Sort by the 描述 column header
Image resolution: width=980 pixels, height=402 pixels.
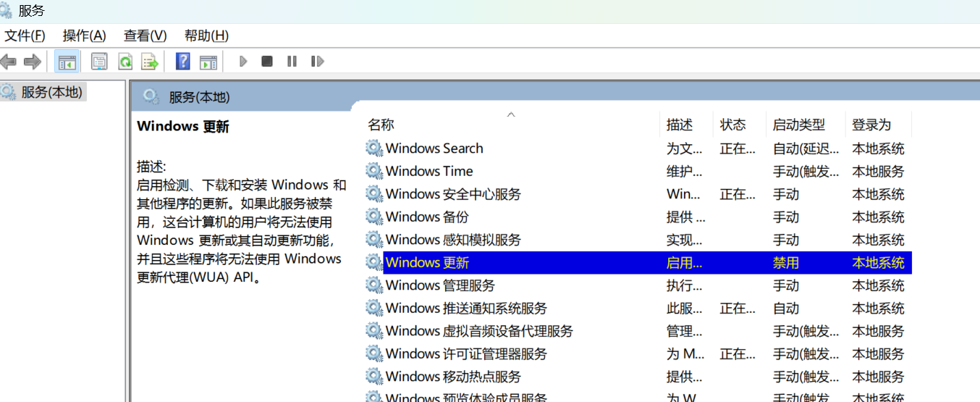[x=686, y=125]
